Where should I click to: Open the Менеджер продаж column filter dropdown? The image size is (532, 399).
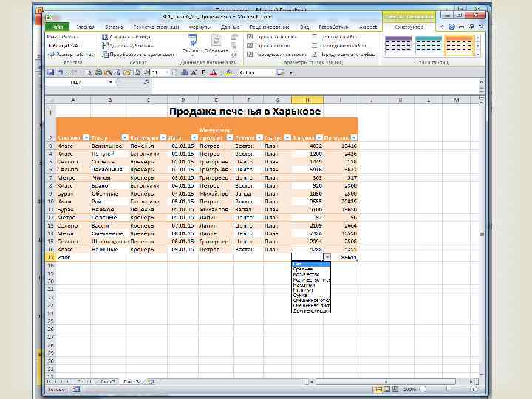[x=230, y=137]
